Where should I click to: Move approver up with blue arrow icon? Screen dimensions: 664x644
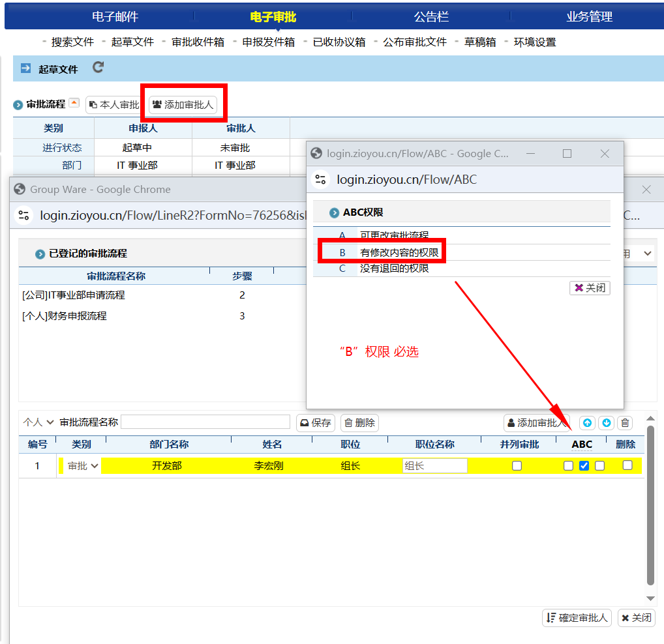tap(587, 422)
